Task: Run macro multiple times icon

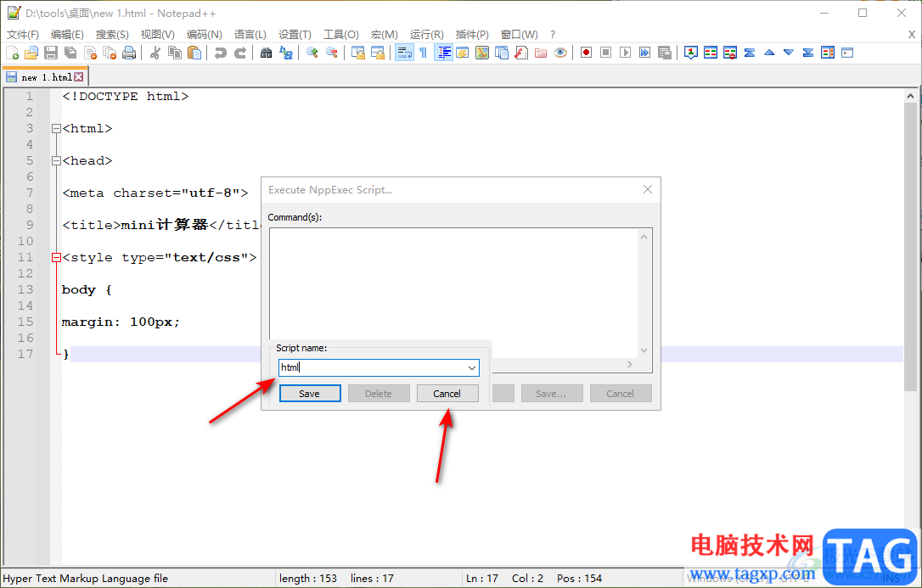Action: 644,53
